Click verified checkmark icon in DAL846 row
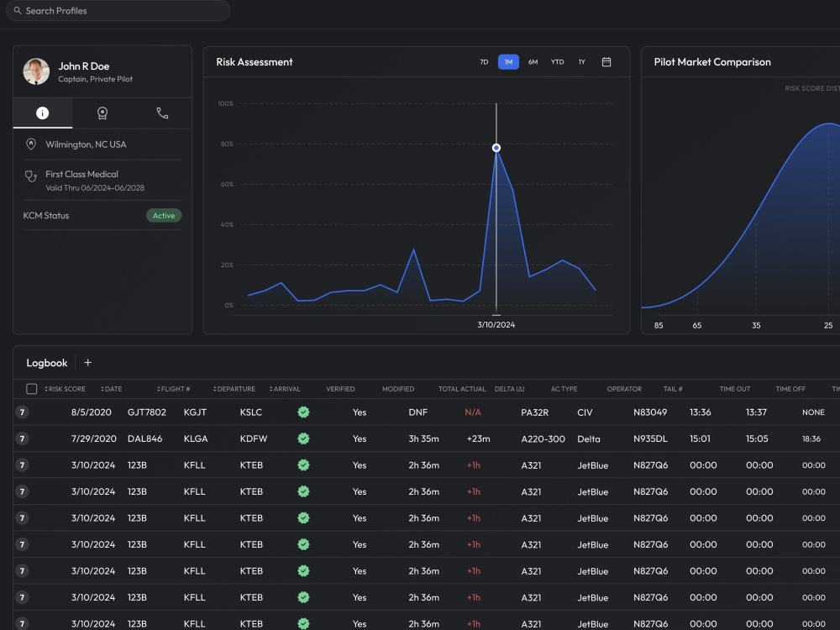The width and height of the screenshot is (840, 630). pyautogui.click(x=304, y=438)
